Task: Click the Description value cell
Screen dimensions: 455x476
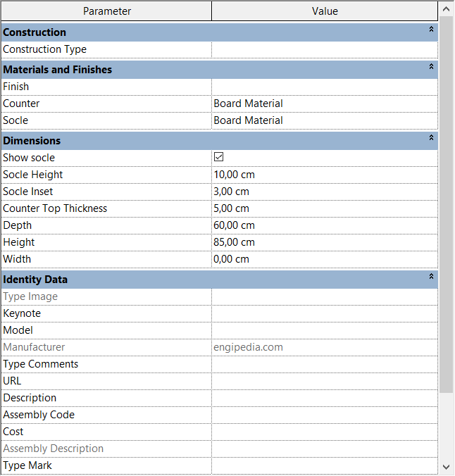Action: tap(325, 398)
